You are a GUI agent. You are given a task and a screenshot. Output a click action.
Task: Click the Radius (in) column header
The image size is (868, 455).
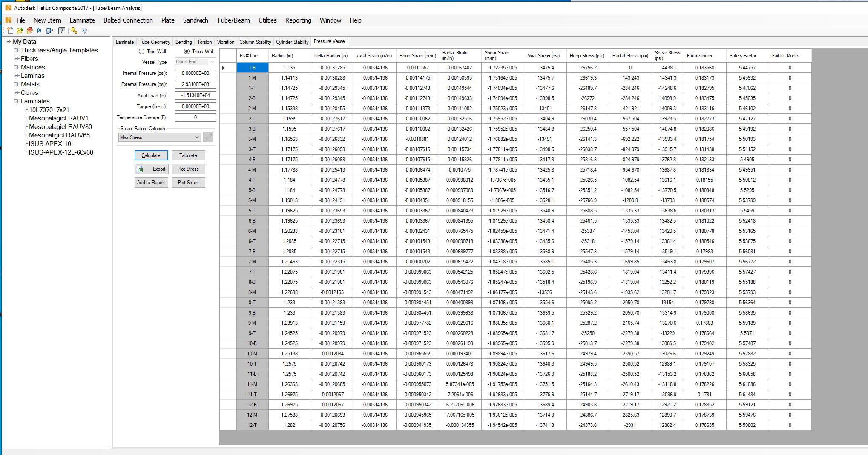point(290,56)
